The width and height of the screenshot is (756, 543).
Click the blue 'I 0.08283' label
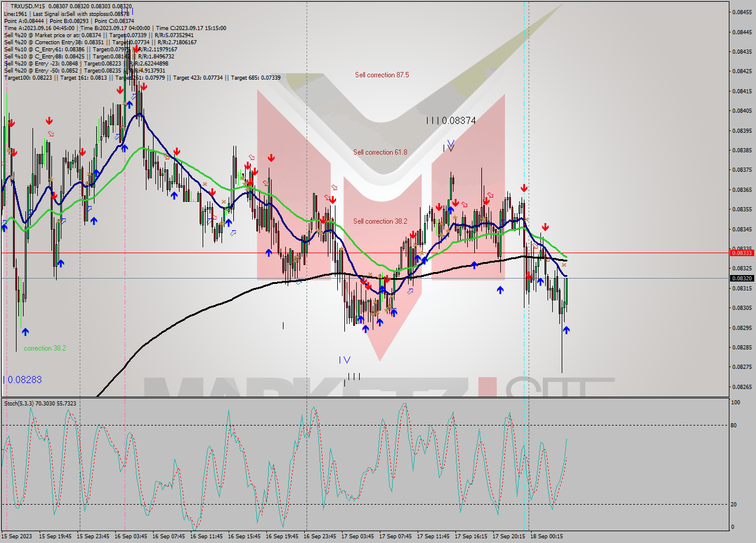[x=22, y=380]
